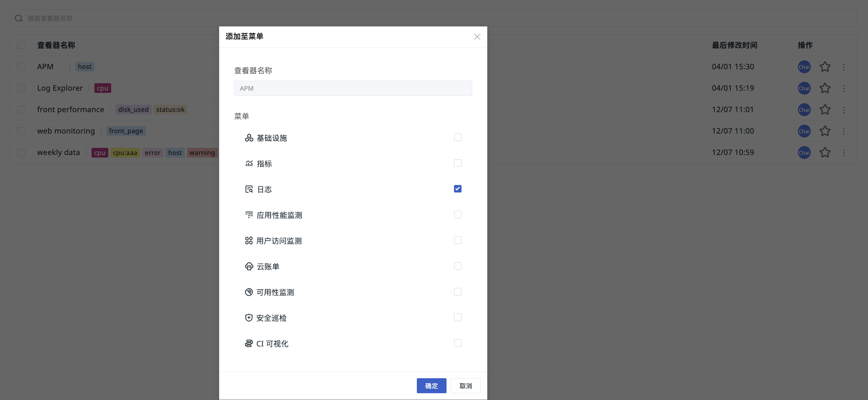The width and height of the screenshot is (868, 400).
Task: Check the 基础设施 menu checkbox
Action: (458, 137)
